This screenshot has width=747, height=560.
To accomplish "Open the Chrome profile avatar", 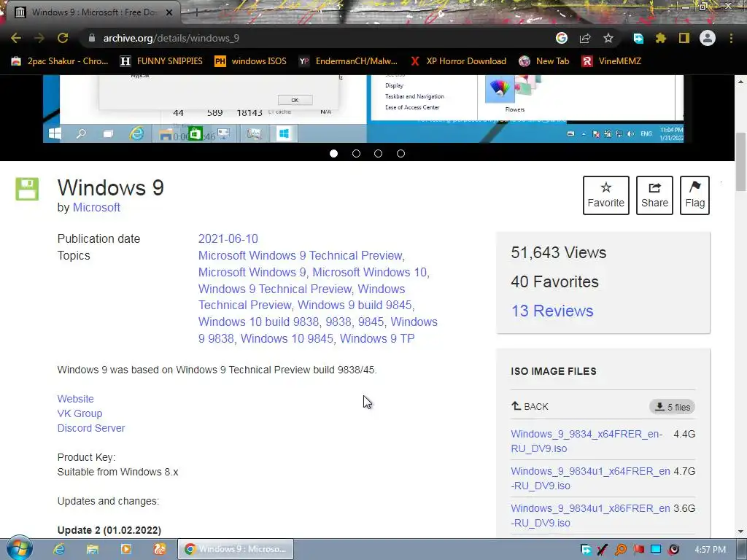I will point(708,38).
